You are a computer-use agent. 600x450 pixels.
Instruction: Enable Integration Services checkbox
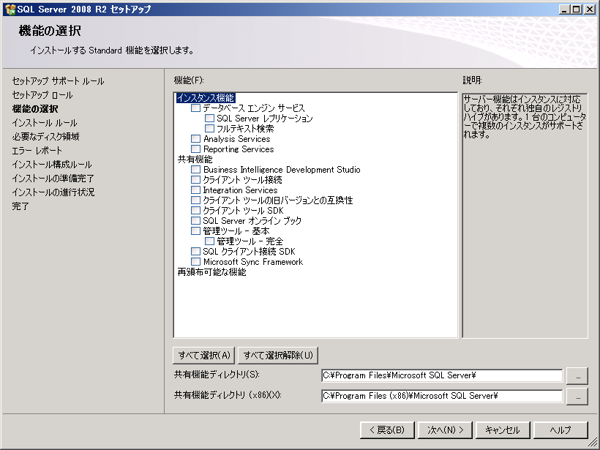[x=196, y=190]
